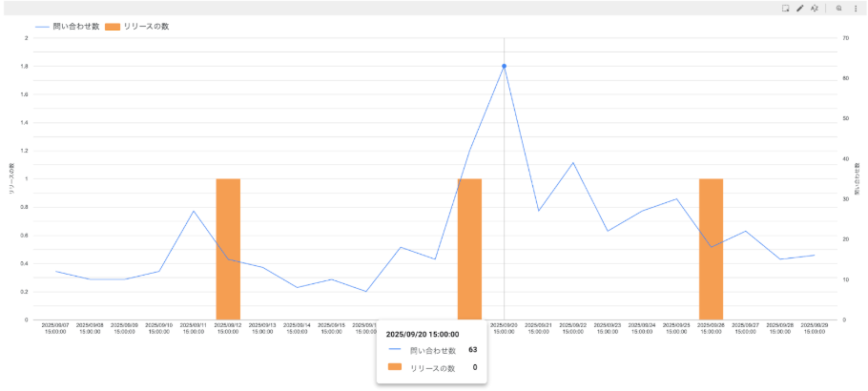Select the orange bar at 2025/09/12

pyautogui.click(x=228, y=249)
